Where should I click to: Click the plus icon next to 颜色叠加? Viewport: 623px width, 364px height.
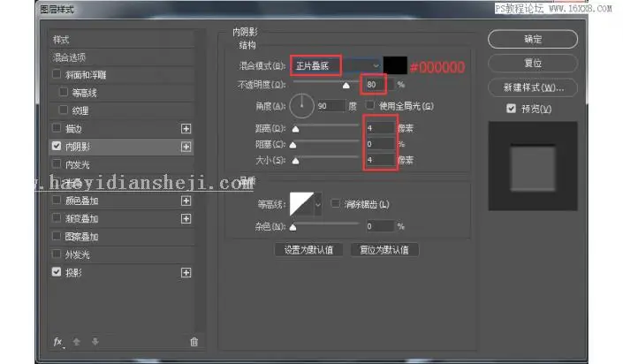[186, 201]
